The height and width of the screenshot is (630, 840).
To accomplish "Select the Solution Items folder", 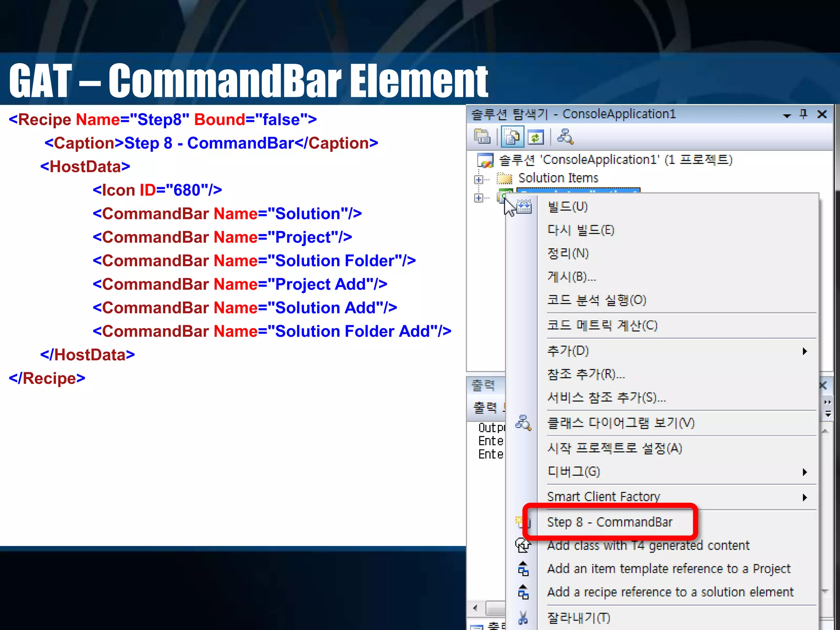I will (x=558, y=178).
